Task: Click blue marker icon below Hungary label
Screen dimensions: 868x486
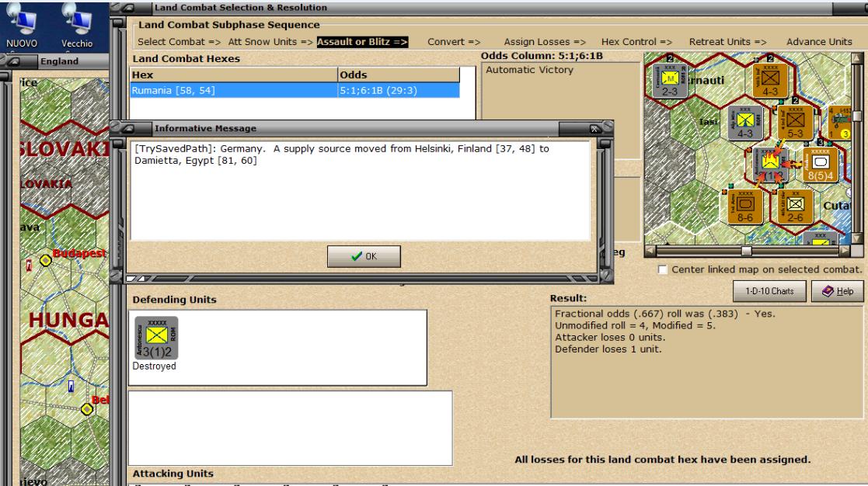Action: [x=71, y=386]
